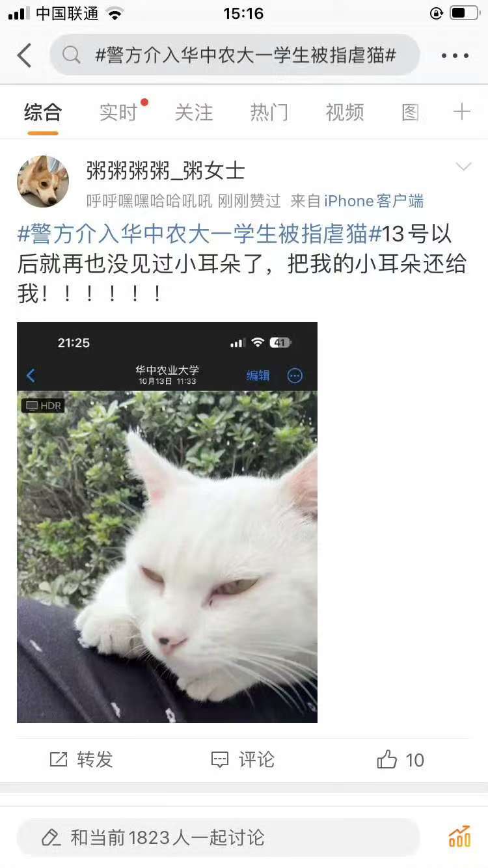
Task: Switch to the 关注 tab
Action: pos(194,113)
